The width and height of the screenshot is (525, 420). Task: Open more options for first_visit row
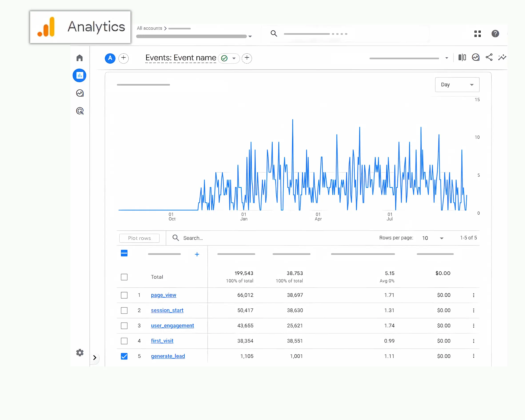(x=473, y=341)
